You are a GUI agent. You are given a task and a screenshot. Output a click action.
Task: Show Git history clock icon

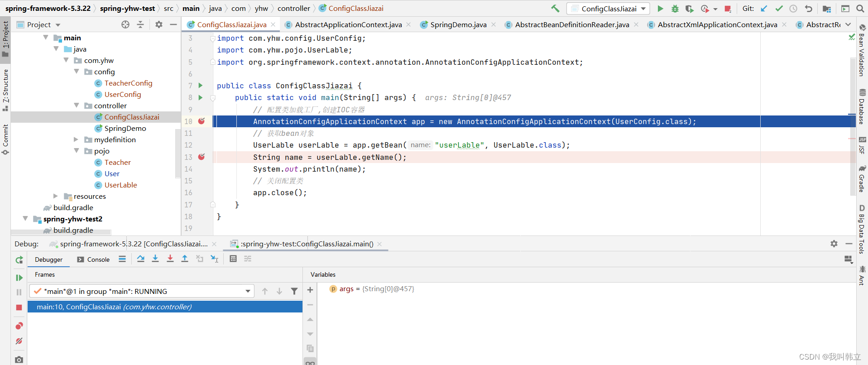(793, 9)
